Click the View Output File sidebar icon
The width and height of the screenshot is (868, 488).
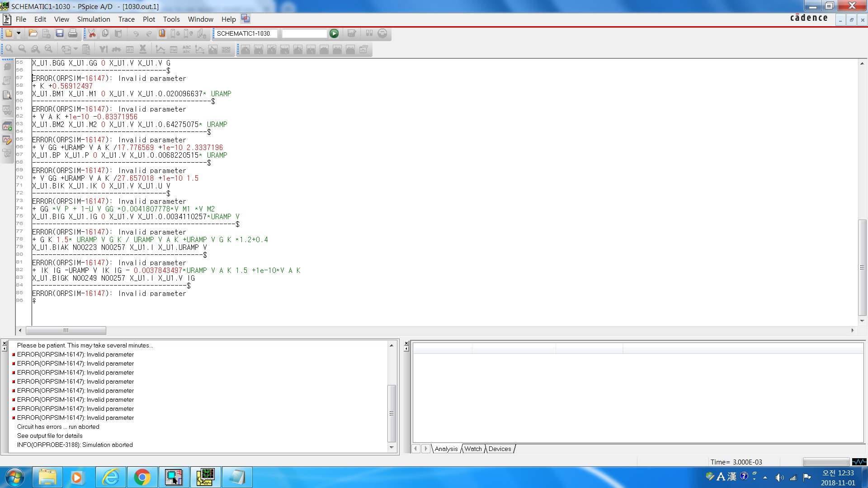(x=7, y=95)
